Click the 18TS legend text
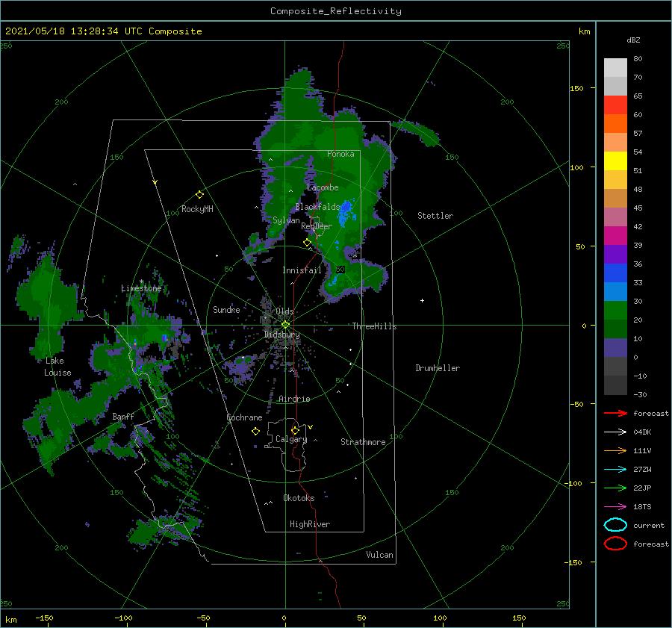Screen dimensions: 672x628 point(642,507)
